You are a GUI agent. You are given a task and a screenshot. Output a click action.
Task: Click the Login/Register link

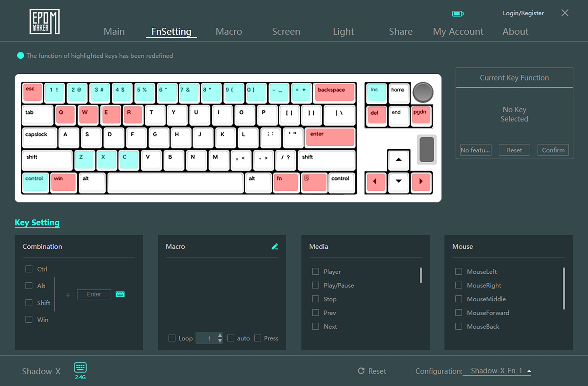click(x=523, y=13)
